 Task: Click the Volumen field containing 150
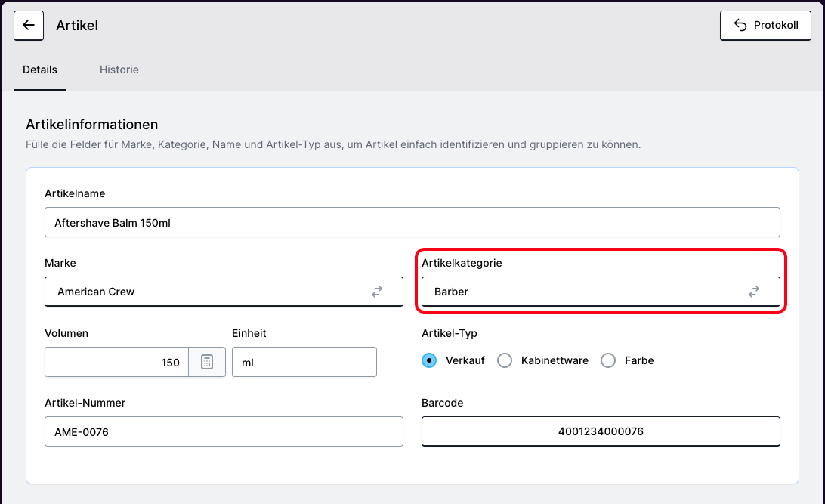(x=116, y=363)
